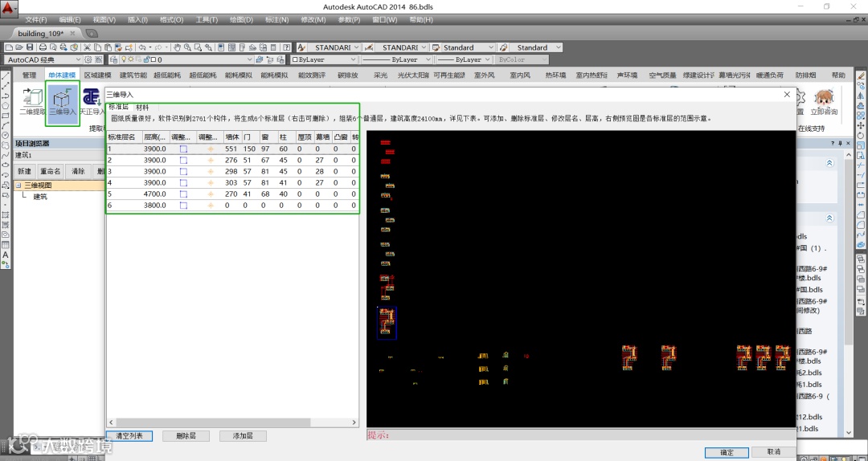Viewport: 868px width, 461px height.
Task: Click the Save disk icon
Action: tap(30, 47)
